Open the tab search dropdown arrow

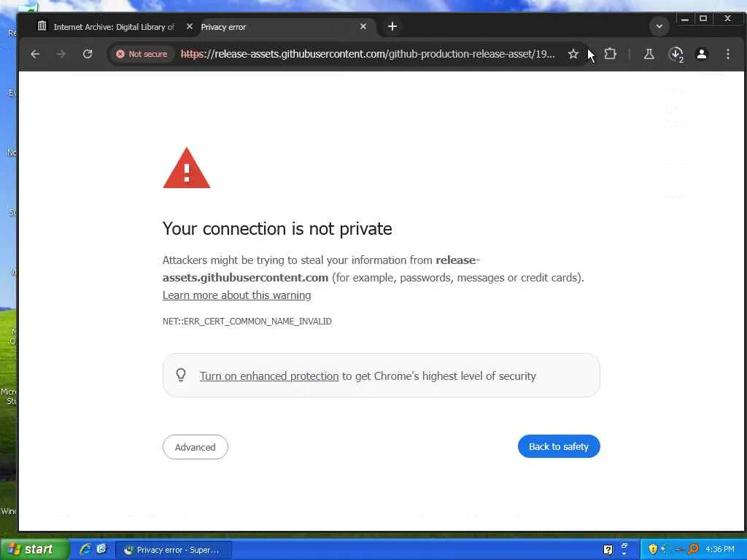659,26
